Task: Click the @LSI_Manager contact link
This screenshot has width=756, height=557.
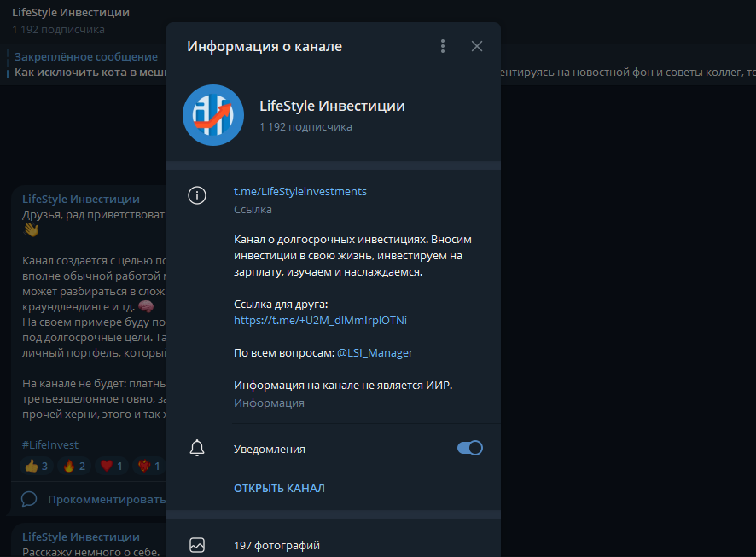Action: (375, 352)
